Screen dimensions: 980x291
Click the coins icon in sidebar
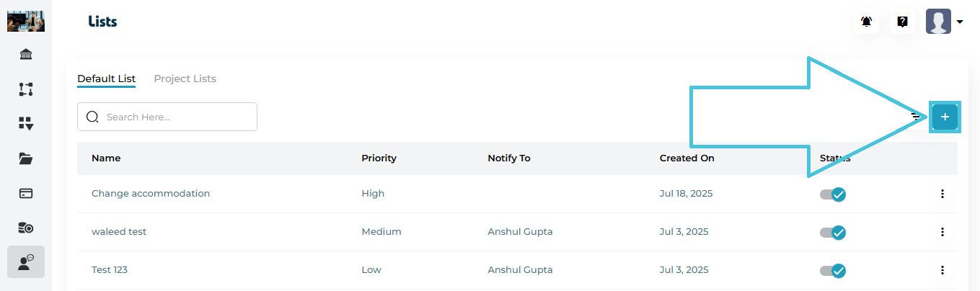[26, 228]
